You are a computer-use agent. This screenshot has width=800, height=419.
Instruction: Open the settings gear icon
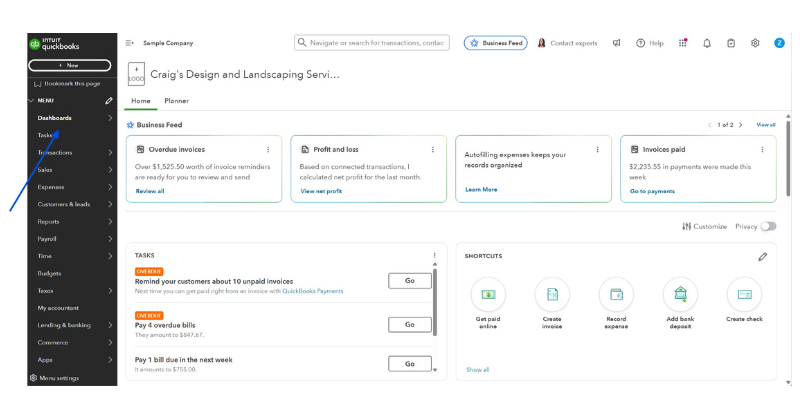[755, 43]
